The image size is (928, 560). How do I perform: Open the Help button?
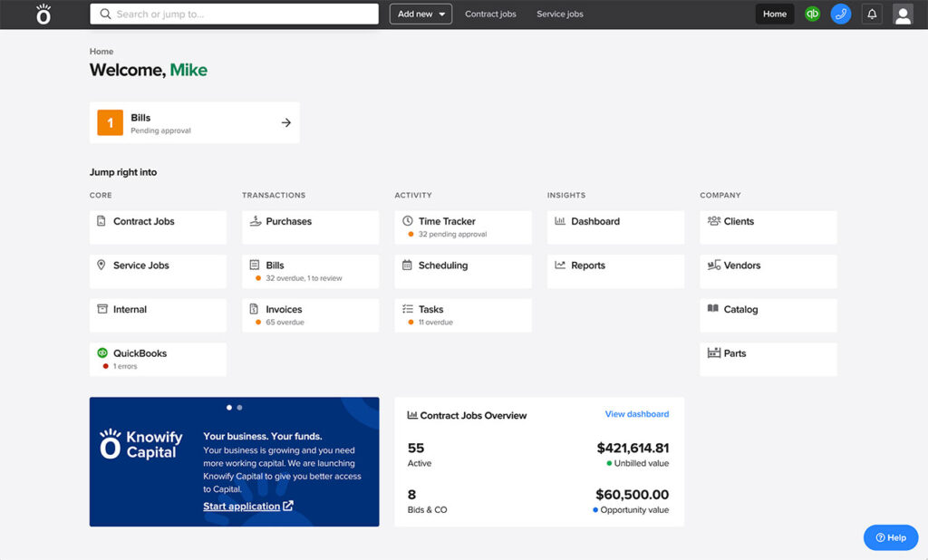(x=891, y=537)
